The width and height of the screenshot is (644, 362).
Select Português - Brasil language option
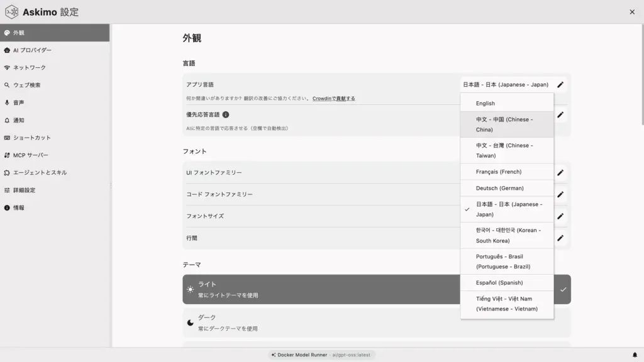point(507,261)
